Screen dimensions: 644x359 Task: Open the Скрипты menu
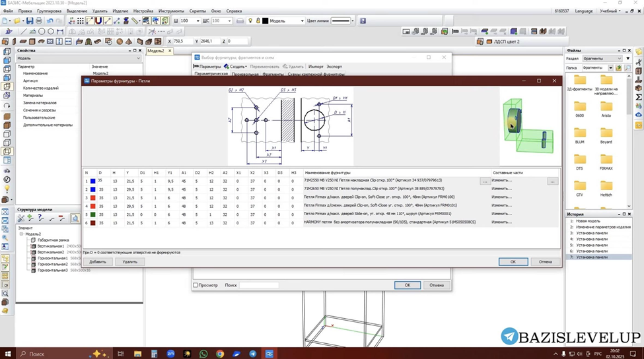(x=197, y=11)
